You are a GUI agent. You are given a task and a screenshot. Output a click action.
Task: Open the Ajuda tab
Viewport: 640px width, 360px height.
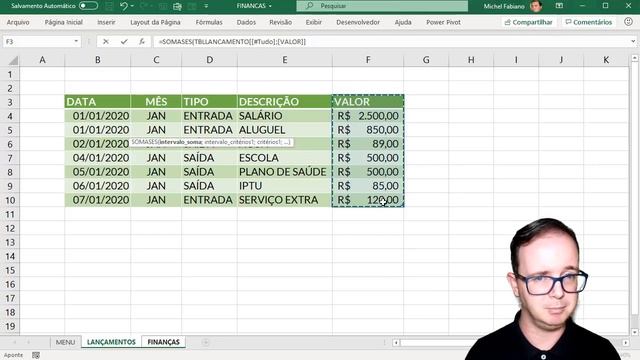point(403,22)
